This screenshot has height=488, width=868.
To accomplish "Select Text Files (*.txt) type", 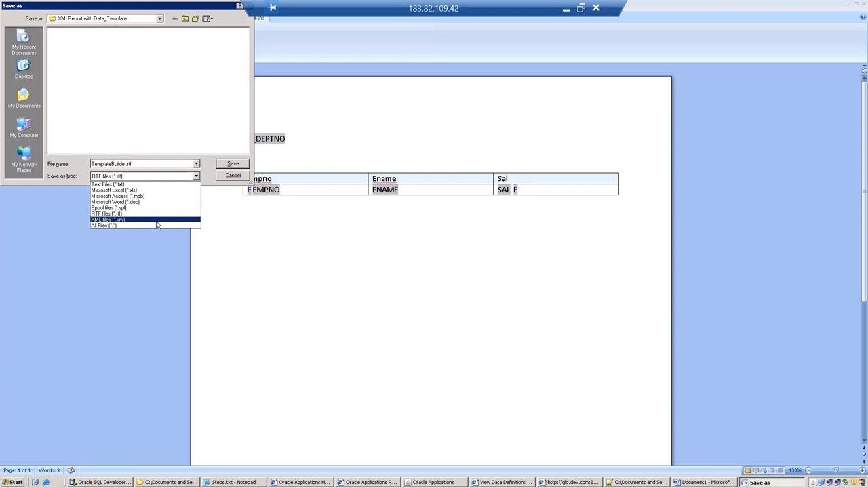I will coord(145,184).
